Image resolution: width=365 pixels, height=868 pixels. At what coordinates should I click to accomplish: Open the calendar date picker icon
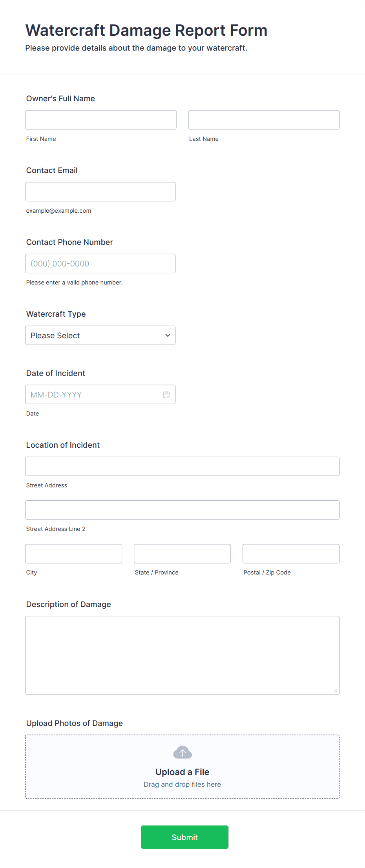click(x=166, y=394)
